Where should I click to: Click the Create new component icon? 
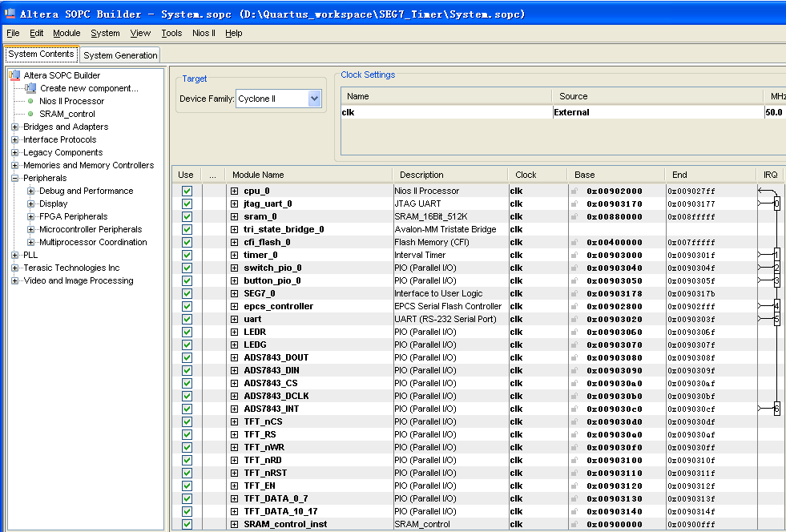pyautogui.click(x=30, y=88)
